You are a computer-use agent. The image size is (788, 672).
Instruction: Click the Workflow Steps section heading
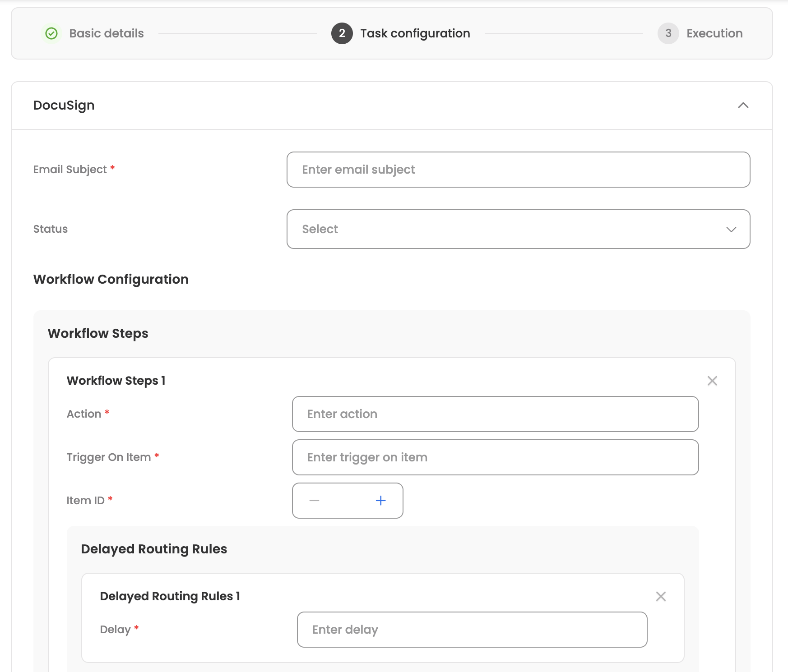98,334
